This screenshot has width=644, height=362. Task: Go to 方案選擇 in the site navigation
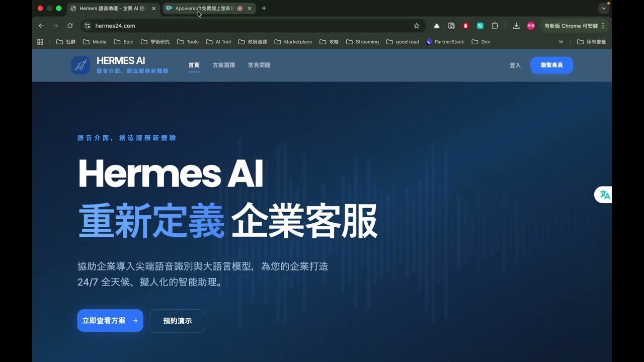224,65
